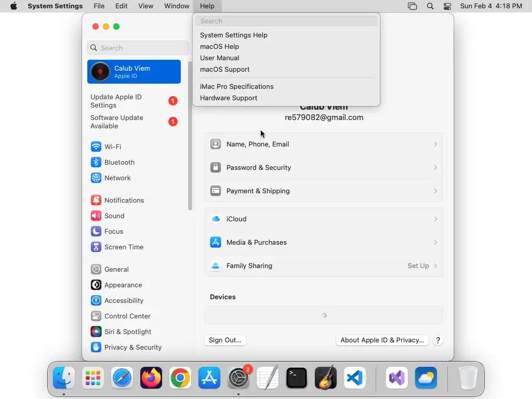Select the Sound speaker icon
Image resolution: width=532 pixels, height=399 pixels.
pyautogui.click(x=96, y=216)
